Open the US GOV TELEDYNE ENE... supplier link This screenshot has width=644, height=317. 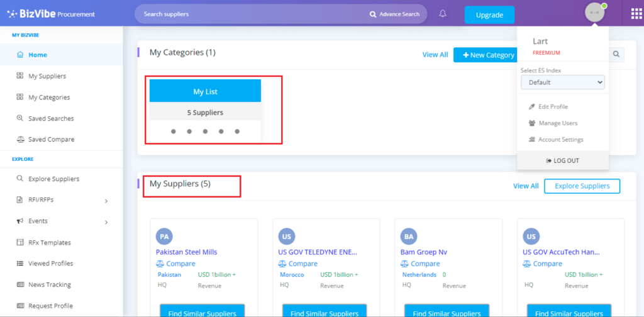click(318, 252)
